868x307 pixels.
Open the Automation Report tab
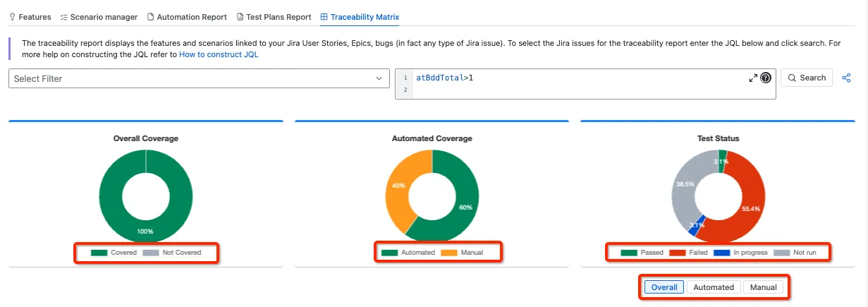187,16
